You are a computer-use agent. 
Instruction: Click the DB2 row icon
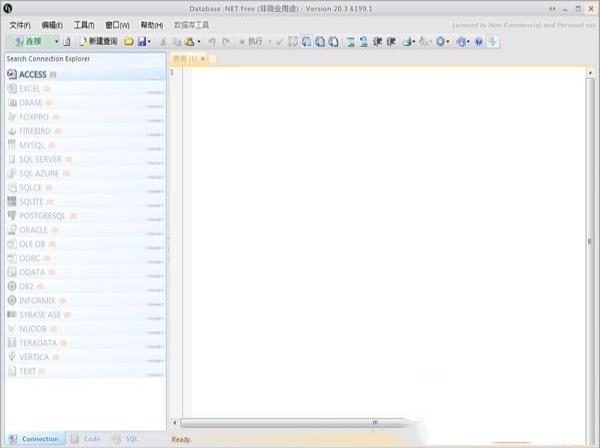coord(12,286)
